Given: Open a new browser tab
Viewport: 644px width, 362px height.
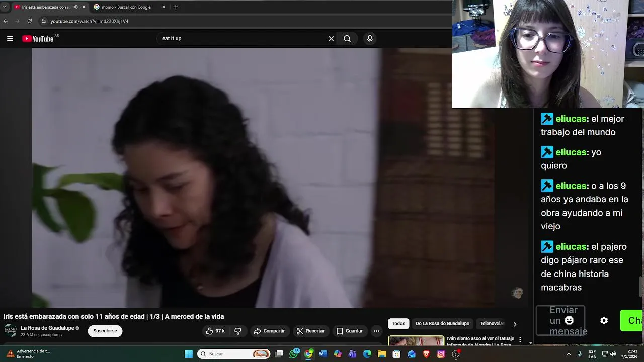Looking at the screenshot, I should (176, 7).
